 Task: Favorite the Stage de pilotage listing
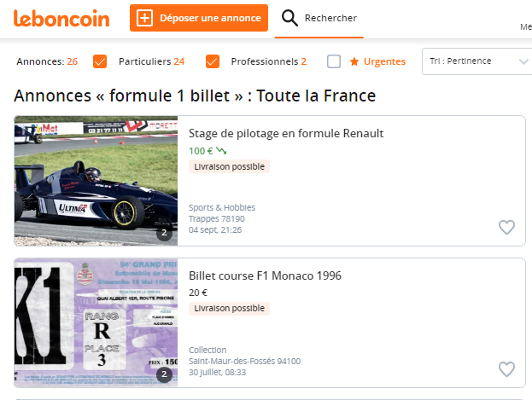[506, 227]
